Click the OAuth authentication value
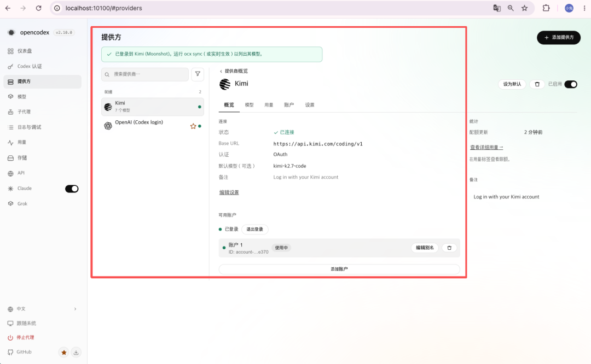The height and width of the screenshot is (364, 591). coord(280,154)
